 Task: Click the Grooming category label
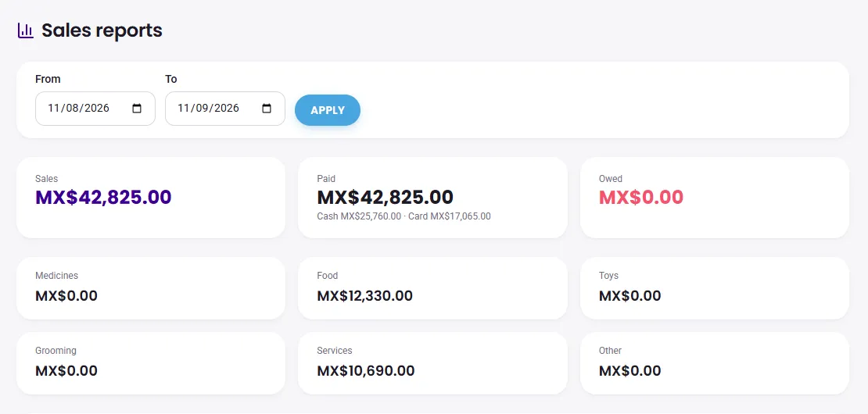pyautogui.click(x=56, y=351)
